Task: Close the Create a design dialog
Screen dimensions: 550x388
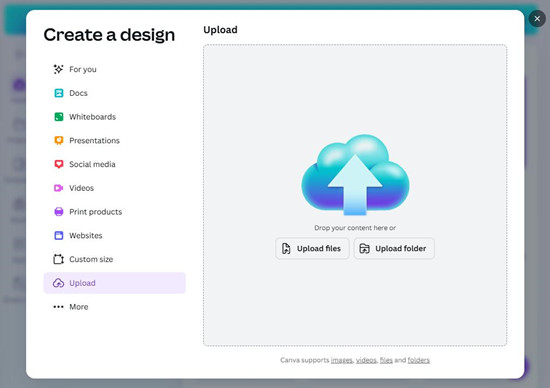Action: [537, 19]
